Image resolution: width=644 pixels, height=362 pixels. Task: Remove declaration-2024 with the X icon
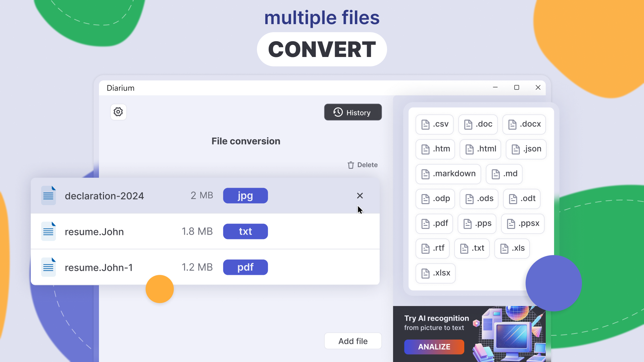coord(360,195)
